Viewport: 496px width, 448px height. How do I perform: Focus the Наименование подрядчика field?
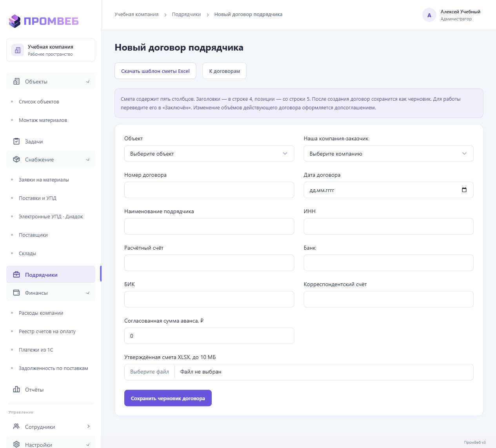pyautogui.click(x=209, y=227)
